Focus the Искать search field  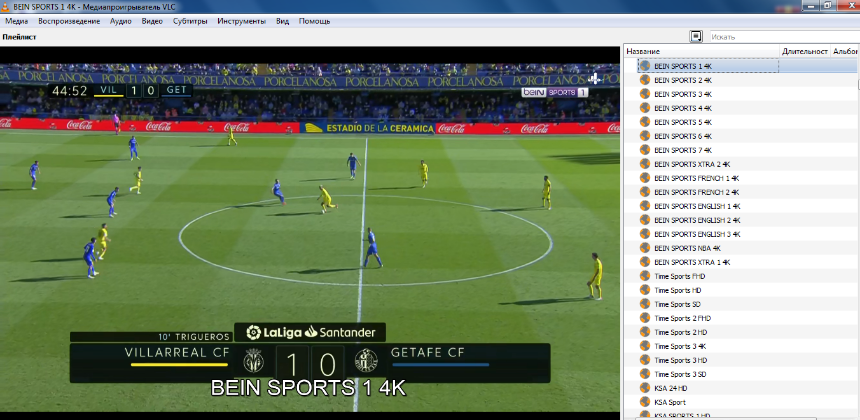(784, 37)
